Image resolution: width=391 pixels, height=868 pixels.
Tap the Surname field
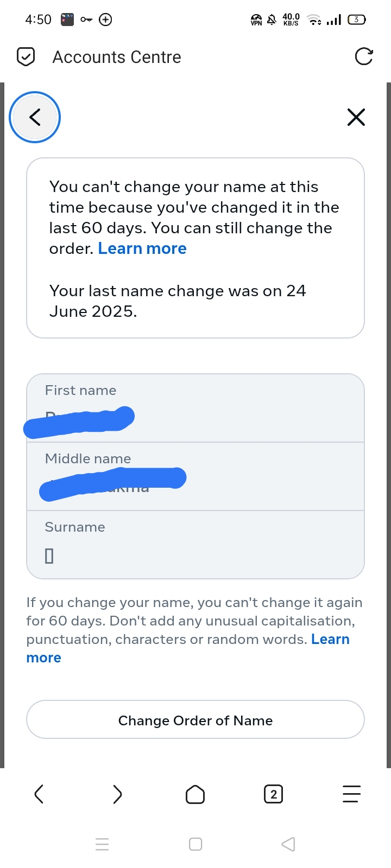195,545
